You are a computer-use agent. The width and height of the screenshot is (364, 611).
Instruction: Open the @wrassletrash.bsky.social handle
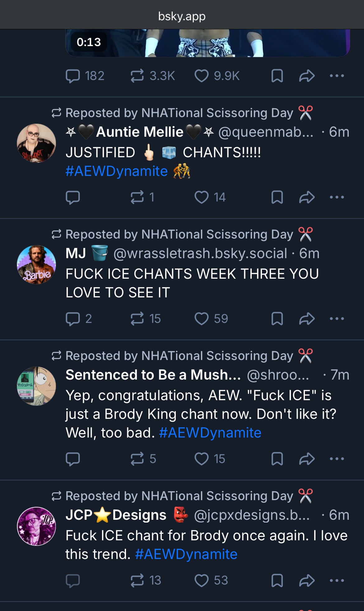[x=200, y=253]
